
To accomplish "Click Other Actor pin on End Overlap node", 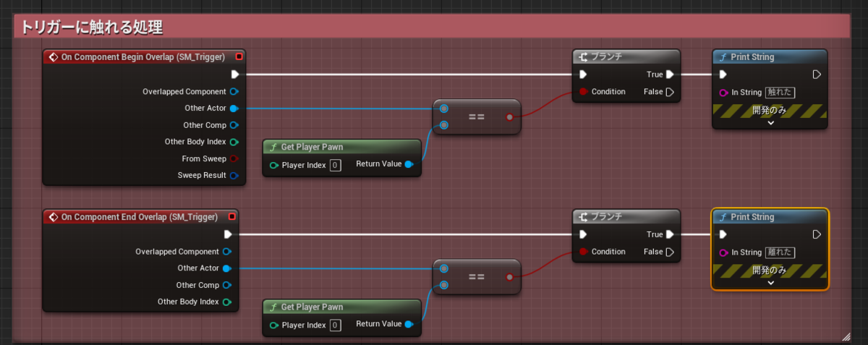I will 227,268.
